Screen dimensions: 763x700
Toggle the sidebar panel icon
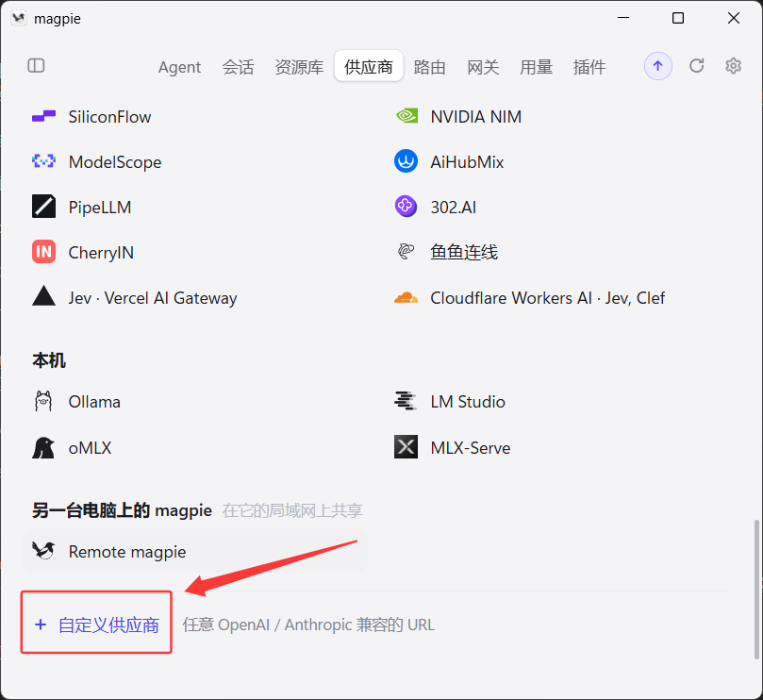point(36,66)
